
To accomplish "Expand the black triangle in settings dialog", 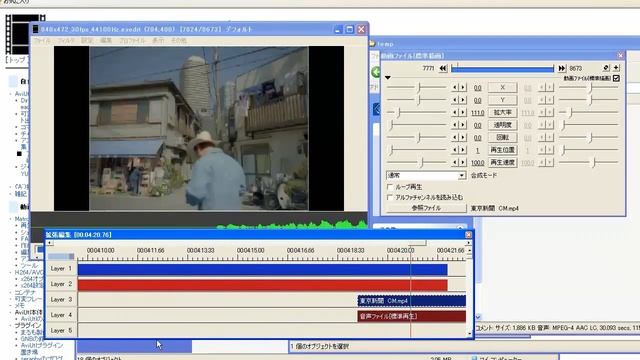I will click(388, 78).
